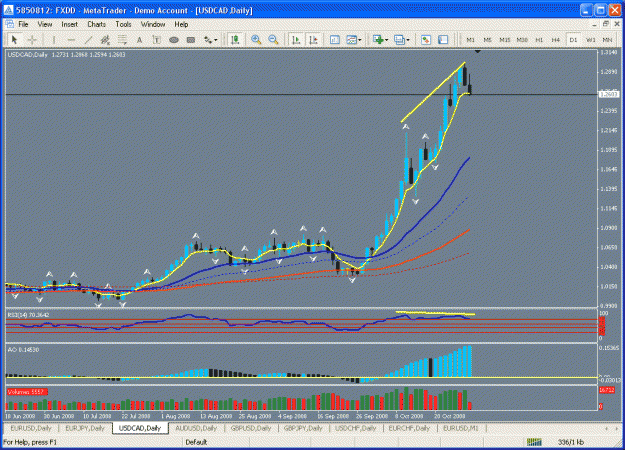
Task: Switch timeframe to M15
Action: (505, 40)
